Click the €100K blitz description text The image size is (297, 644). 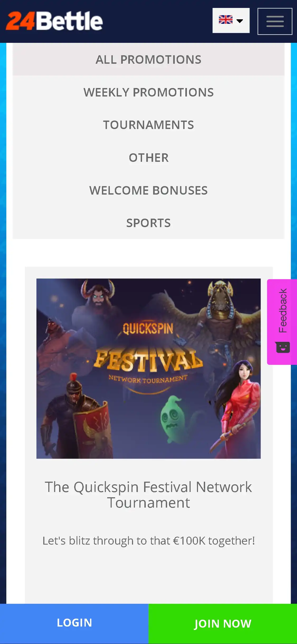tap(148, 541)
